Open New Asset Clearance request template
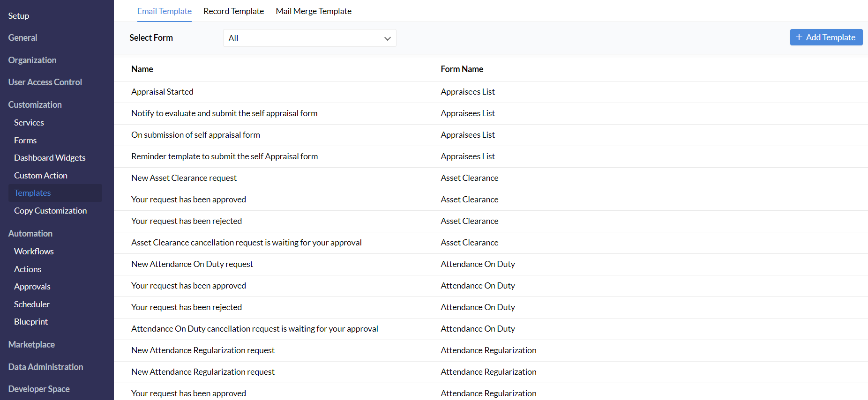Image resolution: width=868 pixels, height=400 pixels. pyautogui.click(x=184, y=178)
